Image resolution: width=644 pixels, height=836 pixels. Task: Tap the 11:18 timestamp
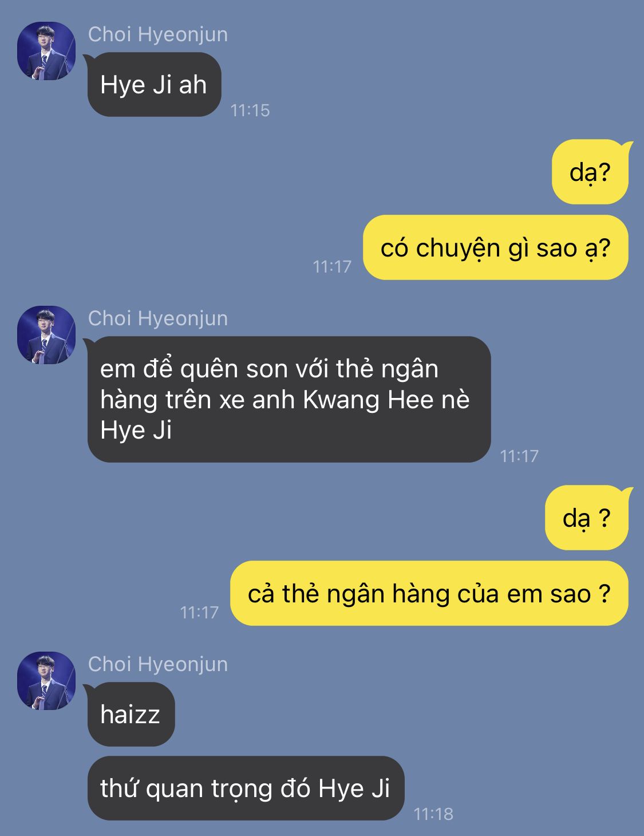click(x=433, y=814)
